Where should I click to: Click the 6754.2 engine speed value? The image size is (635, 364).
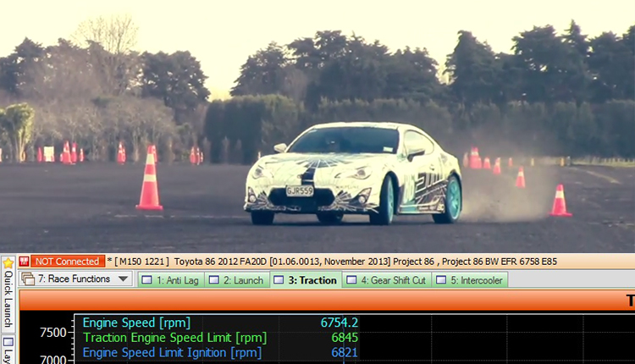(340, 323)
